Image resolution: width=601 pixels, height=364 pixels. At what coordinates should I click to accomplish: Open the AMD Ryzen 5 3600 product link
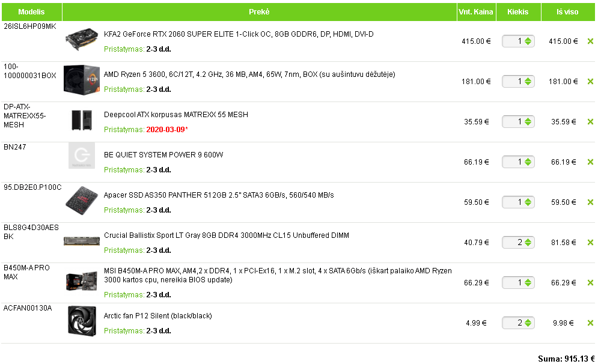click(249, 74)
